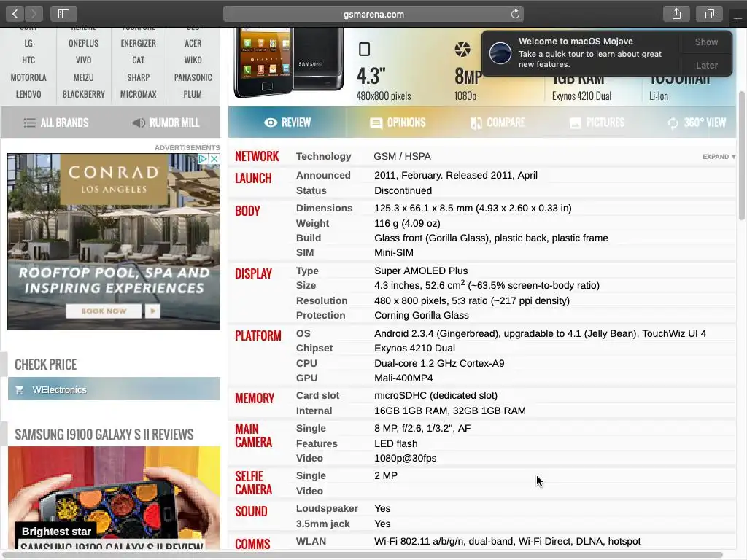Viewport: 747px width, 560px height.
Task: Open the Safari share menu
Action: pyautogui.click(x=676, y=14)
